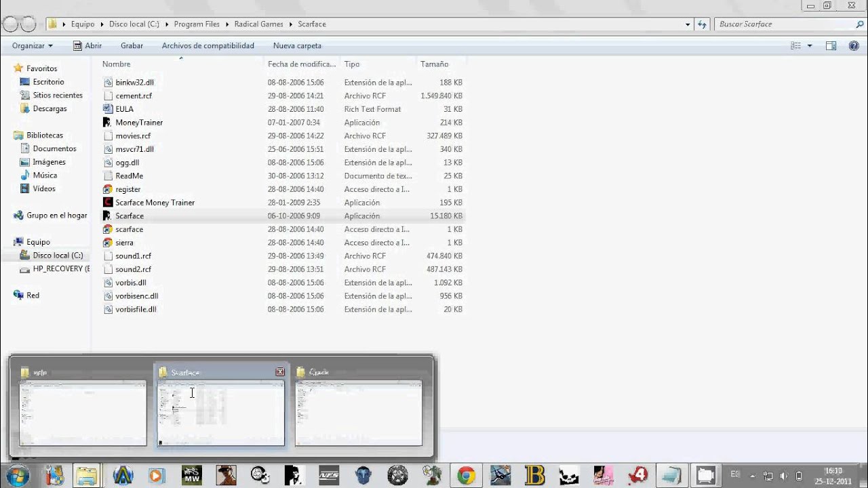Open Escritorio in Favoritos
This screenshot has width=868, height=488.
[48, 81]
